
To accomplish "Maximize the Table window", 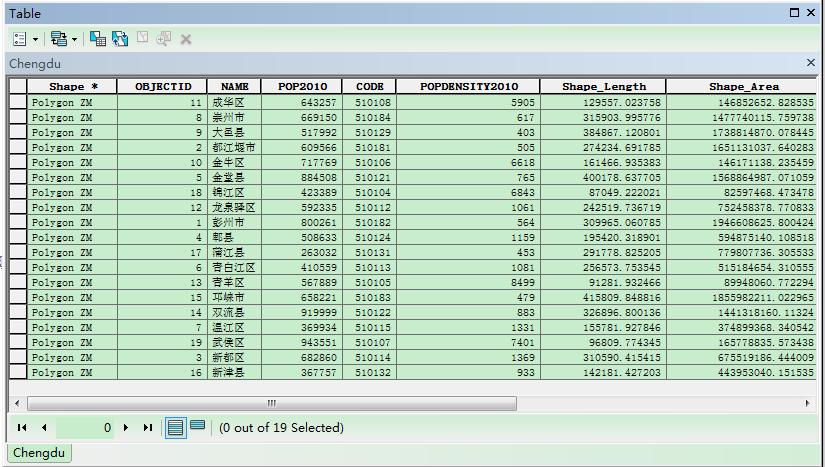I will click(x=794, y=13).
